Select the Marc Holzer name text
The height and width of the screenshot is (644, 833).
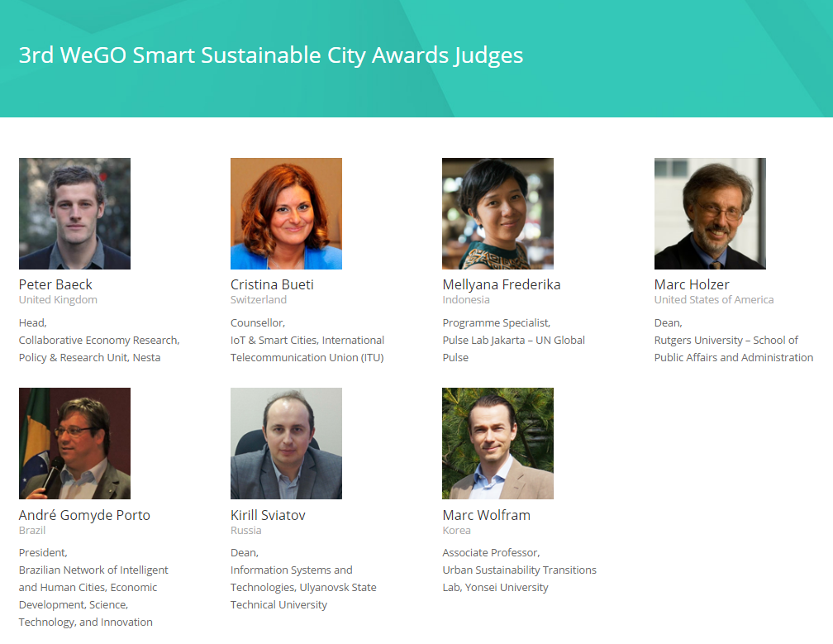tap(692, 285)
